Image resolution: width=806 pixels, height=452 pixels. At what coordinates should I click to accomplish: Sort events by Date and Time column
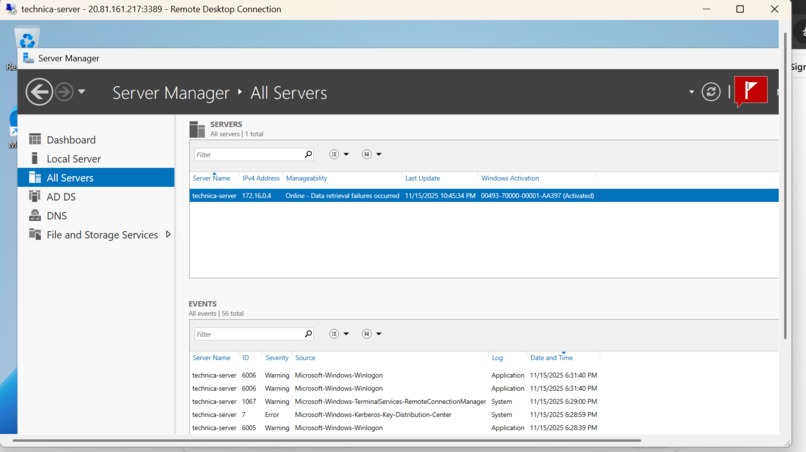(552, 357)
